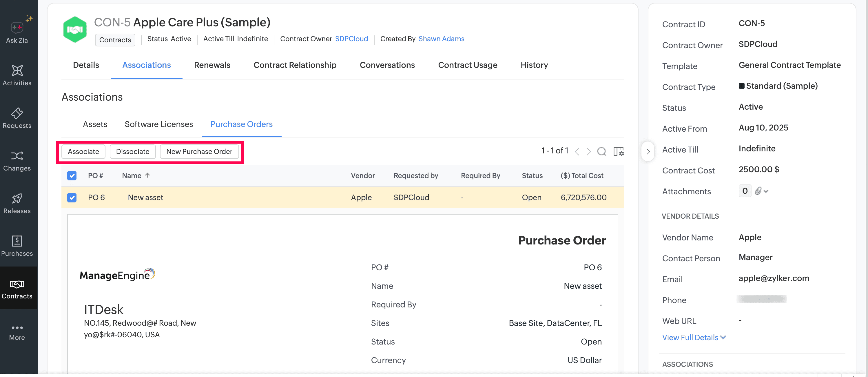
Task: Click the Dissociate button
Action: [132, 151]
